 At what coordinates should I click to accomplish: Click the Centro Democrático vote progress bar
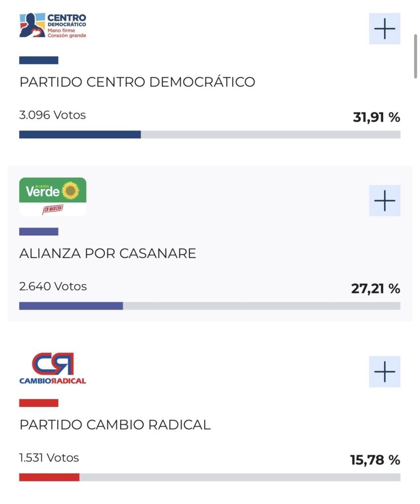pyautogui.click(x=210, y=134)
